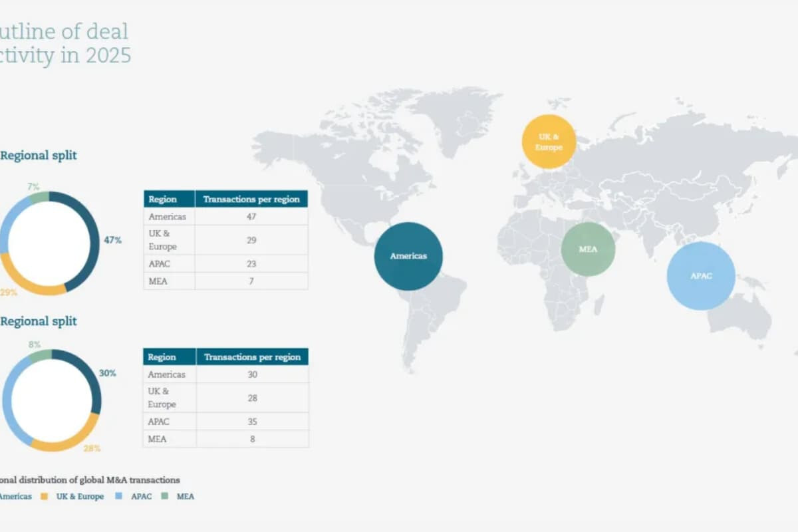Toggle the Americas entry in the legend
The image size is (798, 532).
(17, 496)
